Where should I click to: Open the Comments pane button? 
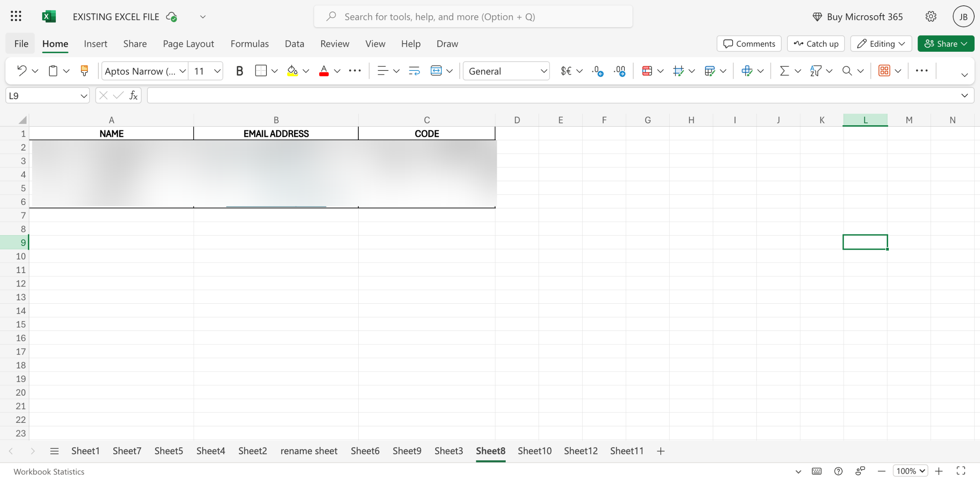(x=749, y=44)
